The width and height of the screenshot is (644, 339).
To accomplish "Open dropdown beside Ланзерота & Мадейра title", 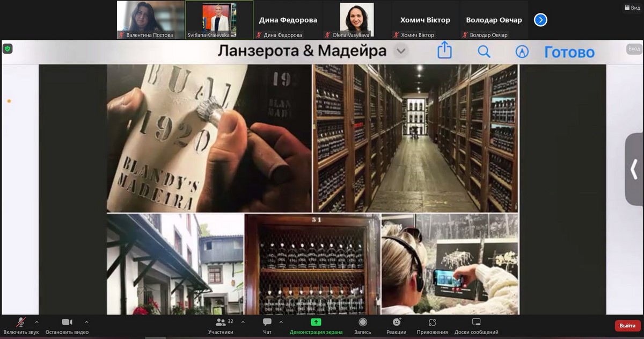I will pyautogui.click(x=401, y=52).
